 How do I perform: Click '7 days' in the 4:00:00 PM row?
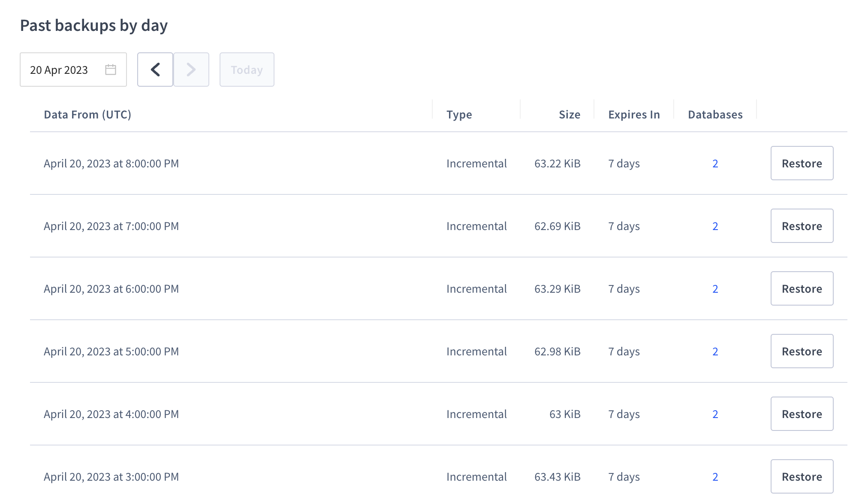tap(624, 414)
